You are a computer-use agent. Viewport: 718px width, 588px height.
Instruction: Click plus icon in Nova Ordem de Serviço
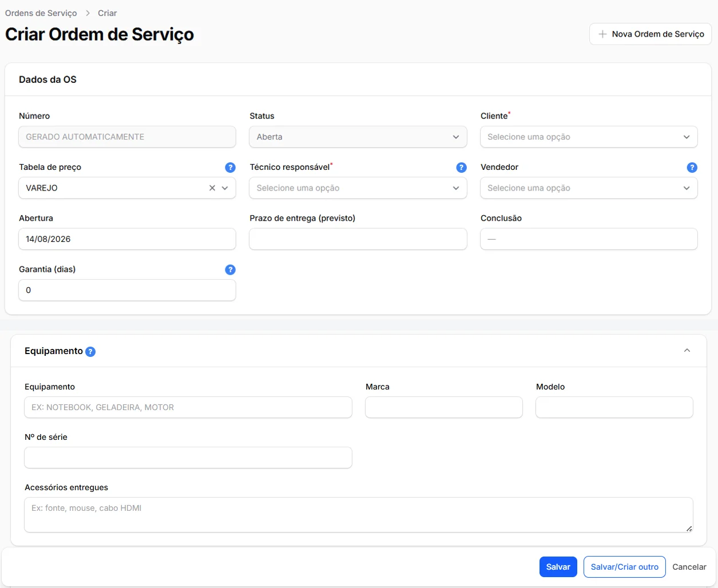602,34
